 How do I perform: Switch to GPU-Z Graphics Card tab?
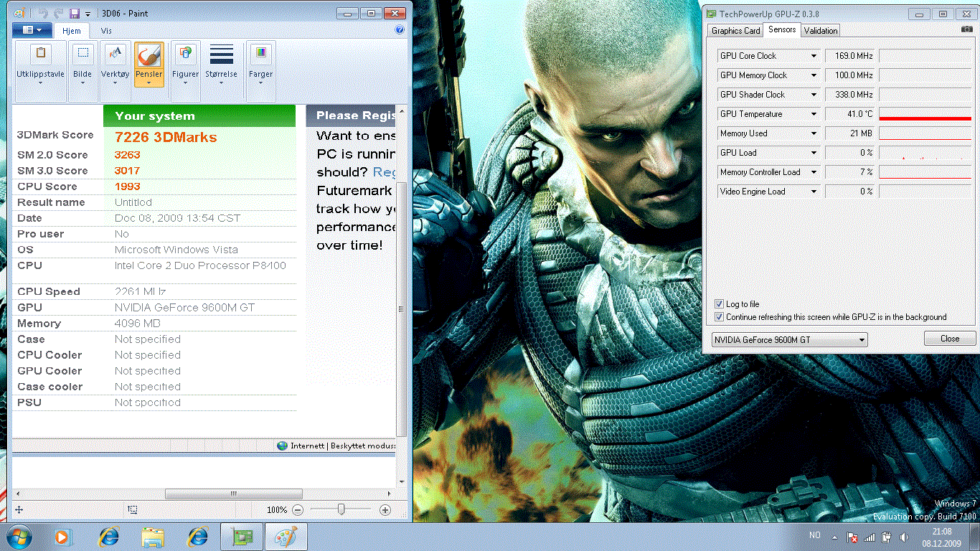[735, 30]
